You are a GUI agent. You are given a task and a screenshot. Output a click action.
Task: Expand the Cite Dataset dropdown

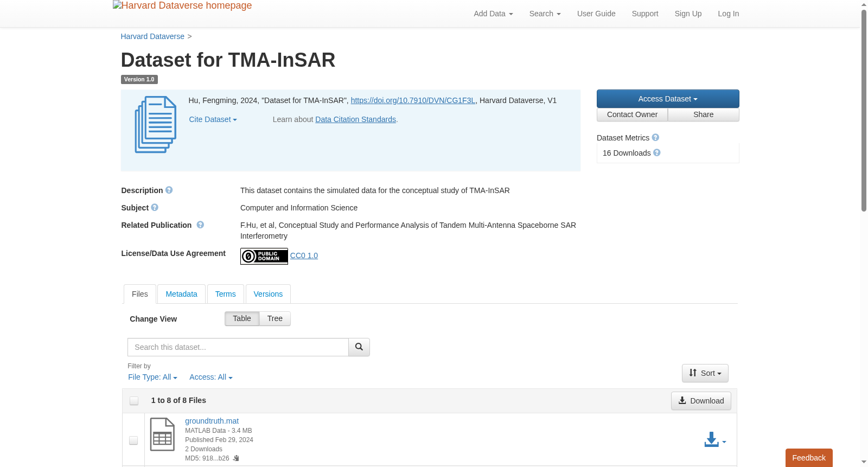click(x=213, y=119)
